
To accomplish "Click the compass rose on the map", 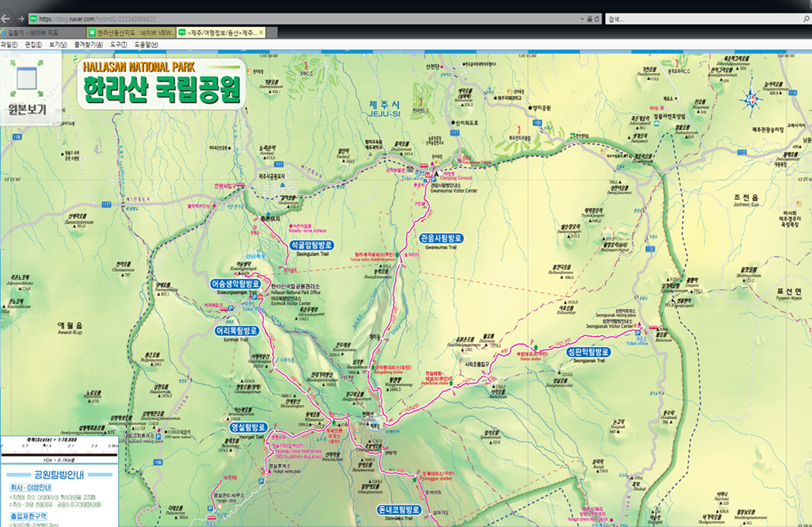I will (752, 99).
